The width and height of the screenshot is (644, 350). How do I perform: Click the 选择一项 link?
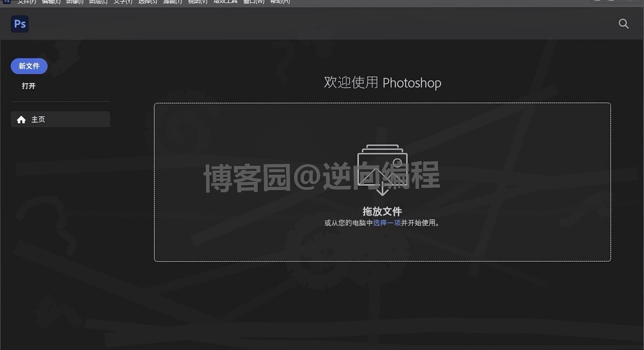click(387, 223)
